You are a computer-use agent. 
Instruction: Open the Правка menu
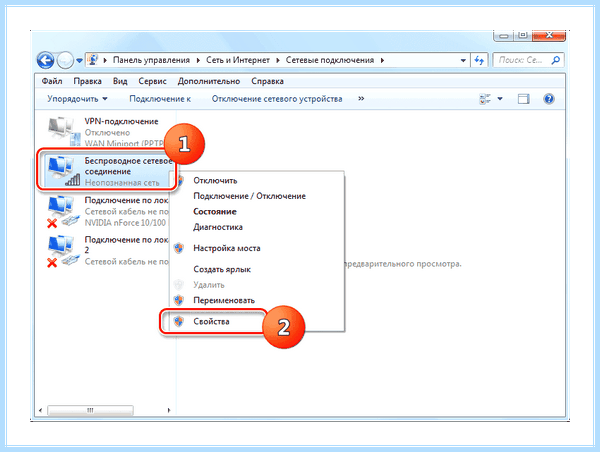(88, 81)
